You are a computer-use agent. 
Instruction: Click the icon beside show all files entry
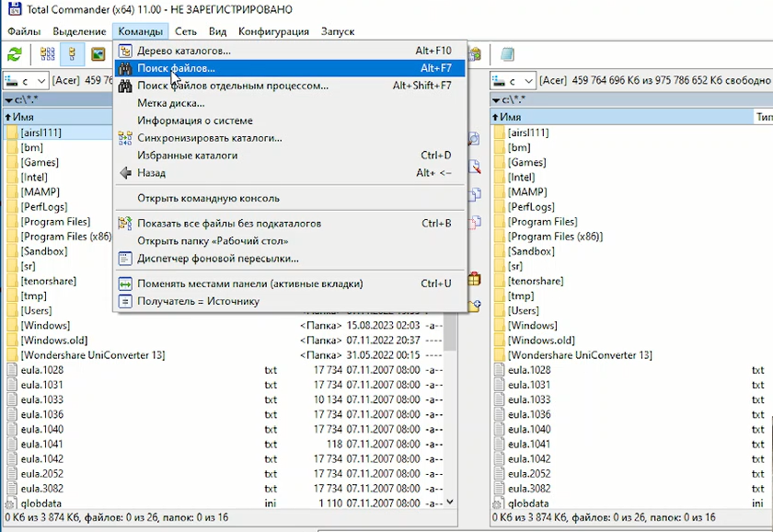[x=125, y=224]
